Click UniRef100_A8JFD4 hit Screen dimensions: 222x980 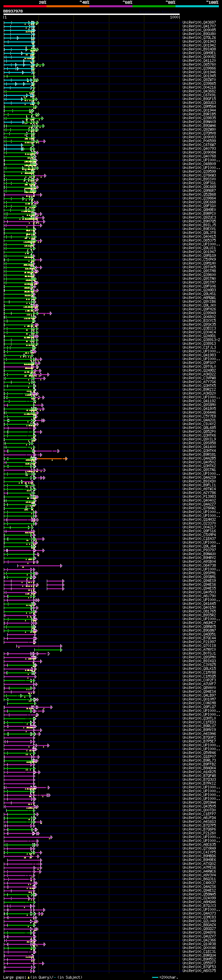coord(199,818)
